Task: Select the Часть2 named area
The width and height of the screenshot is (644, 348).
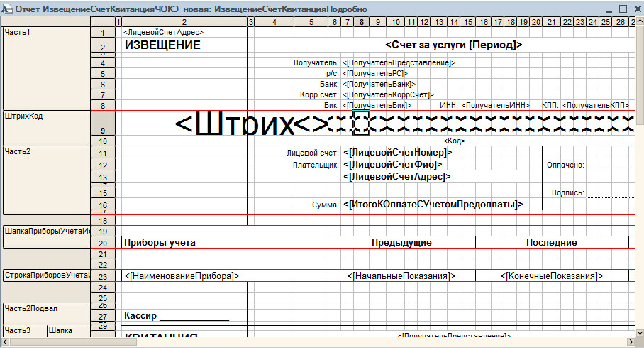Action: tap(45, 151)
